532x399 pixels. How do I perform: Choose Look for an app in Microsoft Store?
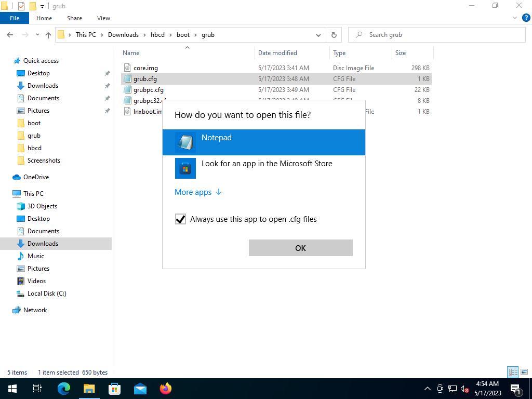coord(263,168)
